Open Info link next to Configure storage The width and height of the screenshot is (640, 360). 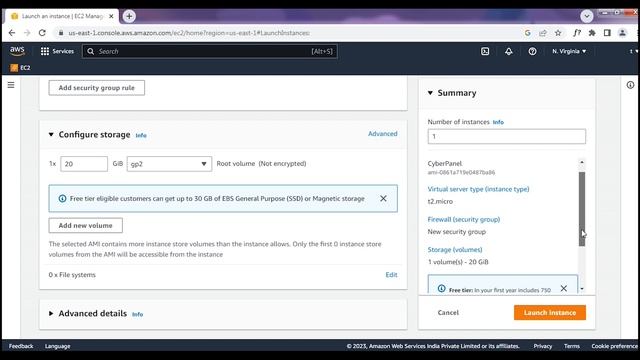141,136
